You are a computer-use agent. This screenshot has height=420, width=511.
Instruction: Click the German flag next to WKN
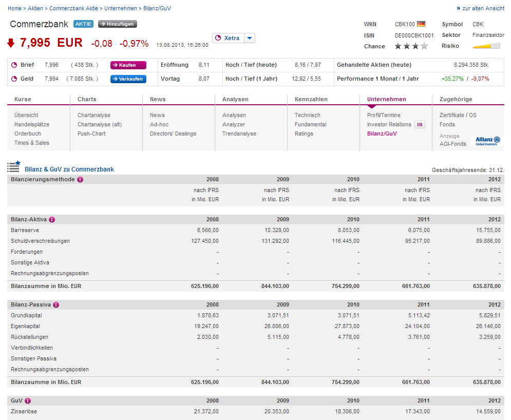click(421, 24)
